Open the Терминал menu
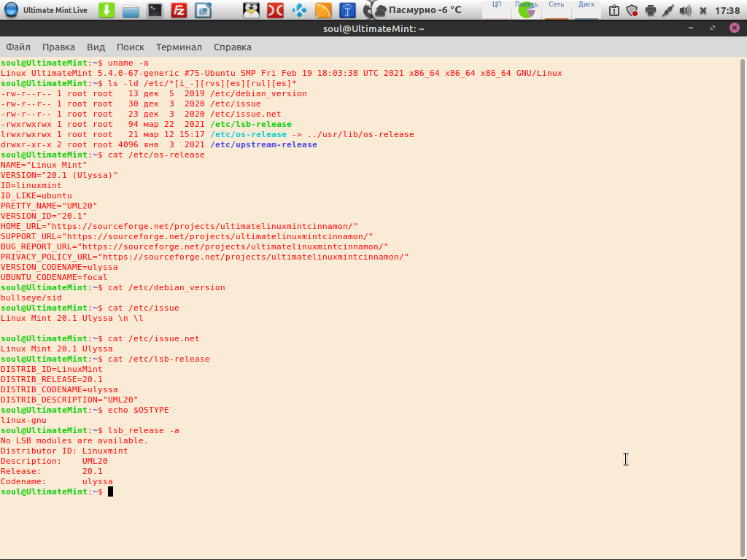 click(x=179, y=47)
